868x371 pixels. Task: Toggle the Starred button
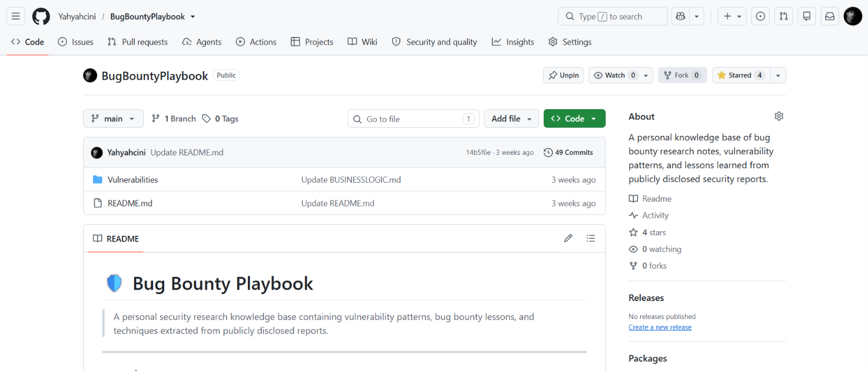pos(740,75)
